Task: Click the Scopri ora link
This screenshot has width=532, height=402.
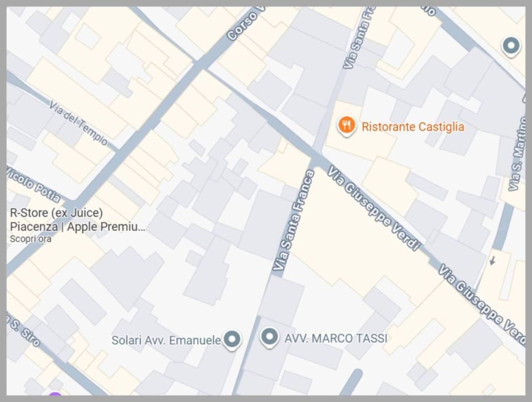Action: [x=30, y=239]
